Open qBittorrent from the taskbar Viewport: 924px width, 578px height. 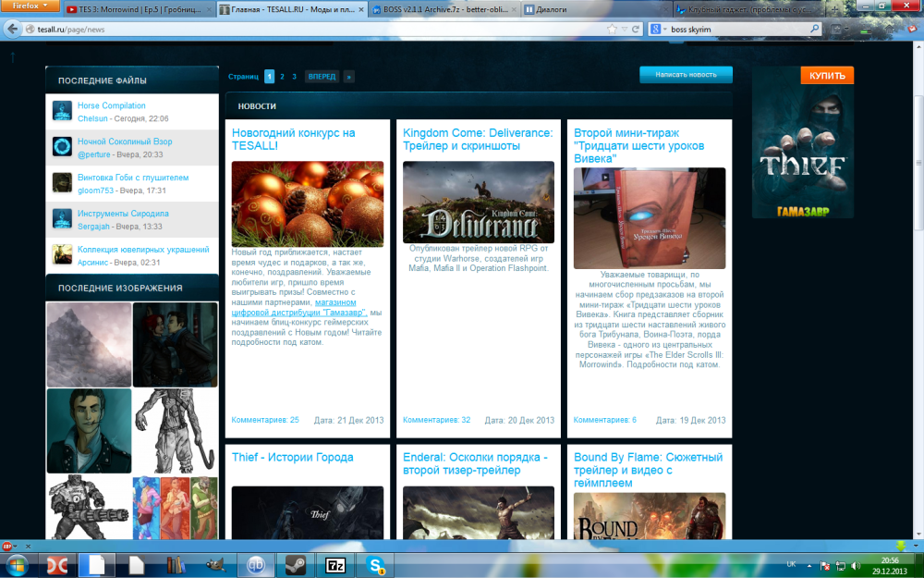coord(255,565)
